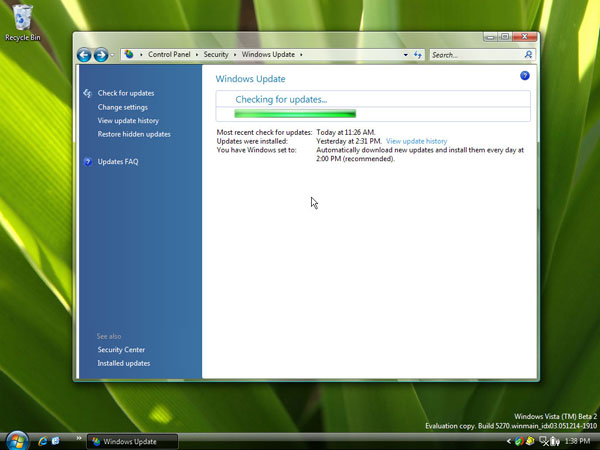Screen dimensions: 600x450
Task: Expand the arrow before Control Panel breadcrumb
Action: pyautogui.click(x=141, y=55)
